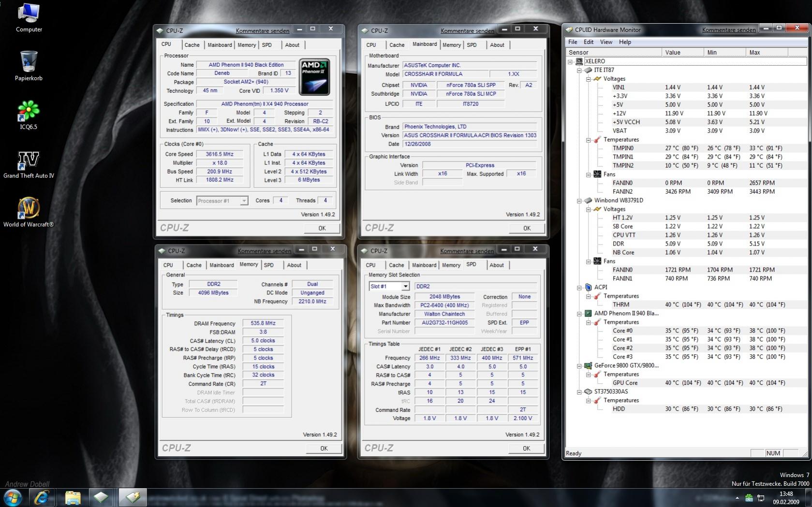Screen dimensions: 812x507
Task: Collapse the XELERO root tree node
Action: tap(570, 61)
